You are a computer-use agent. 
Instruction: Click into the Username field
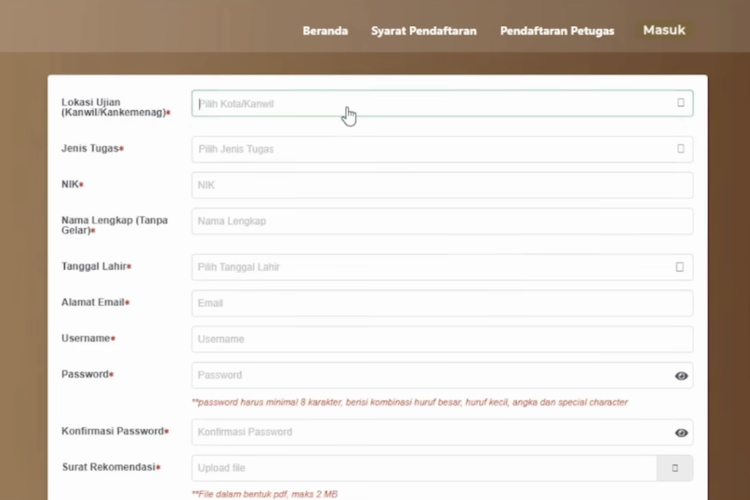(442, 339)
